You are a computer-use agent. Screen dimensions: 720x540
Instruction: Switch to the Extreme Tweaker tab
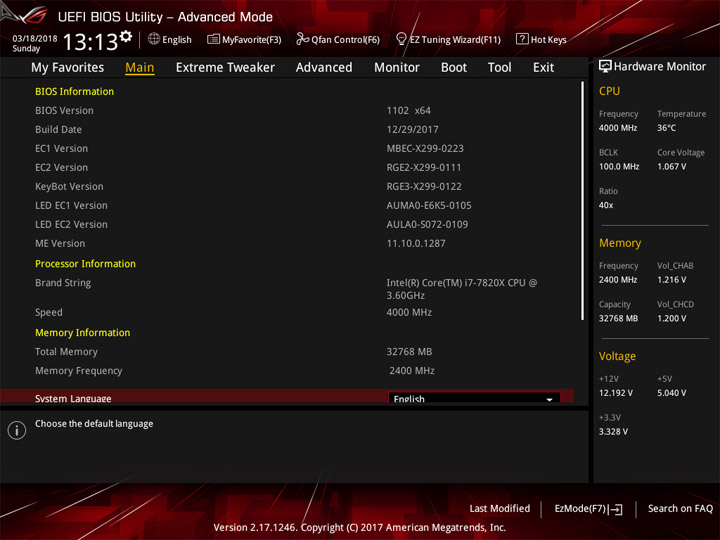pyautogui.click(x=225, y=68)
